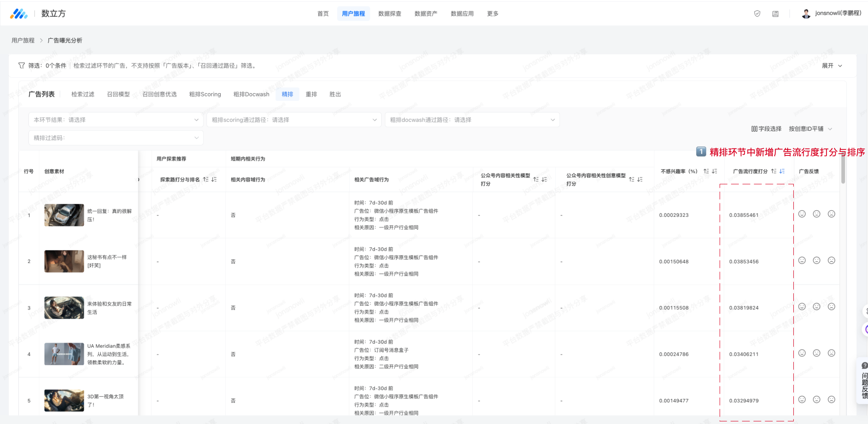Sort 广告流行度打分 column descending

(782, 171)
